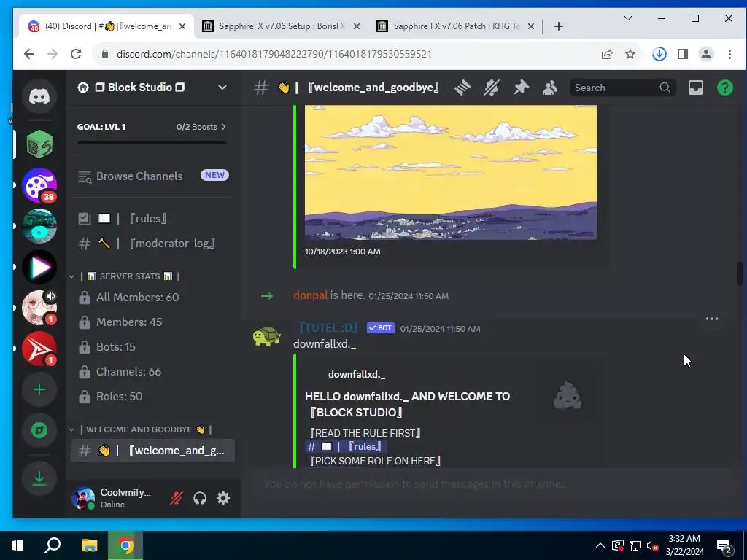Open a new browser tab
Screen dimensions: 747x560
[559, 27]
